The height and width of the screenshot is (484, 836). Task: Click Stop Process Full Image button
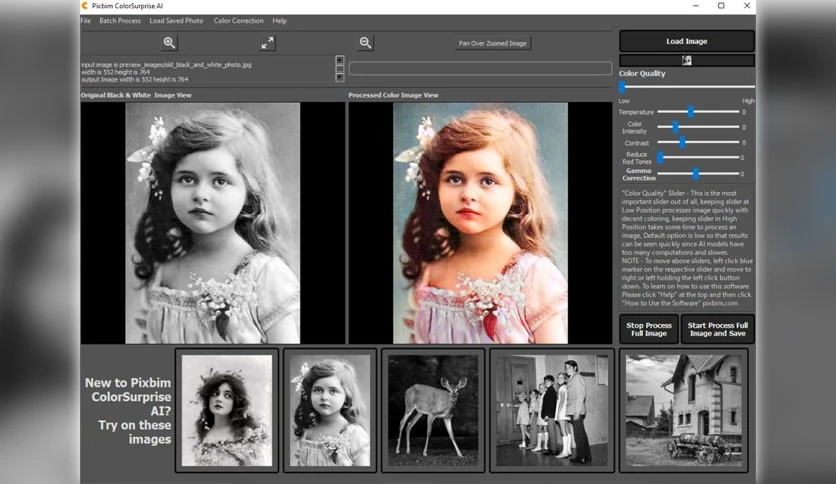pos(649,329)
